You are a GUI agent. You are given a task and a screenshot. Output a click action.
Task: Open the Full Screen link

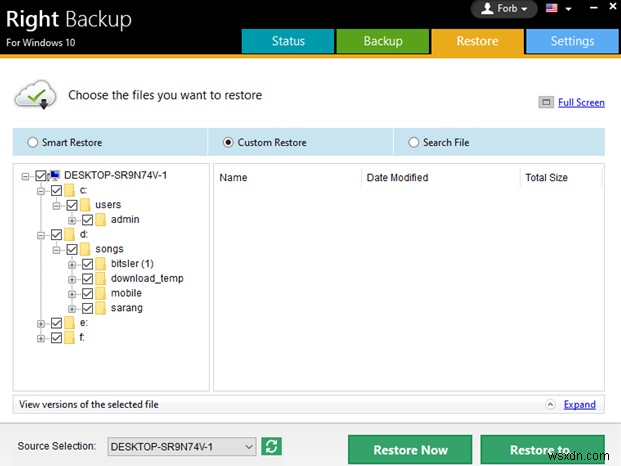[581, 102]
